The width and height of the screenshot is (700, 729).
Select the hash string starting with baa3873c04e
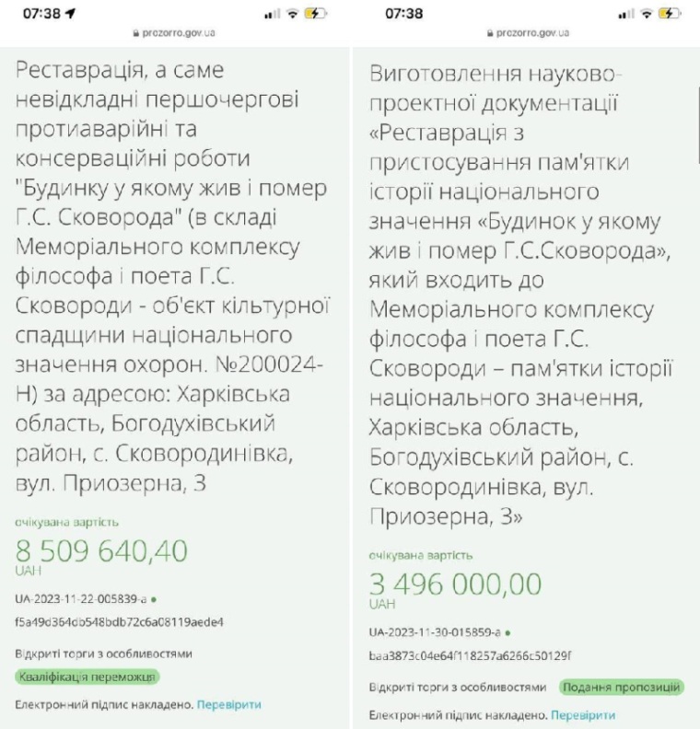471,655
